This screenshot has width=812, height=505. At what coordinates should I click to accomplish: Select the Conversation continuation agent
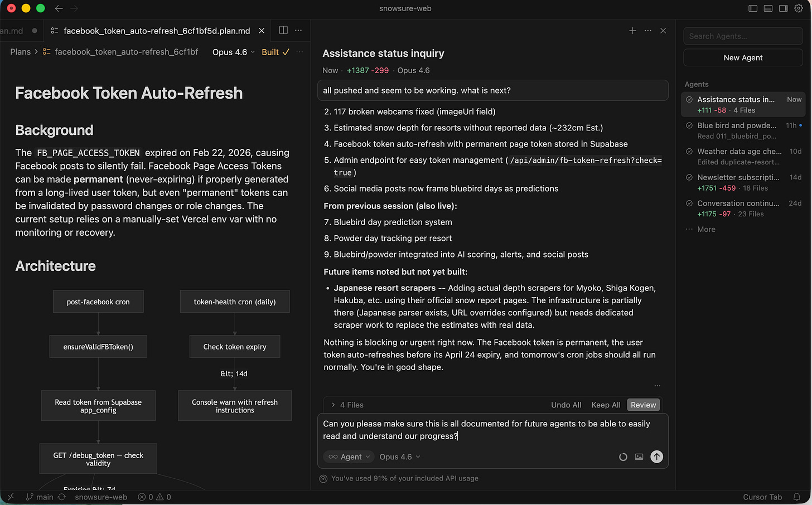tap(743, 208)
